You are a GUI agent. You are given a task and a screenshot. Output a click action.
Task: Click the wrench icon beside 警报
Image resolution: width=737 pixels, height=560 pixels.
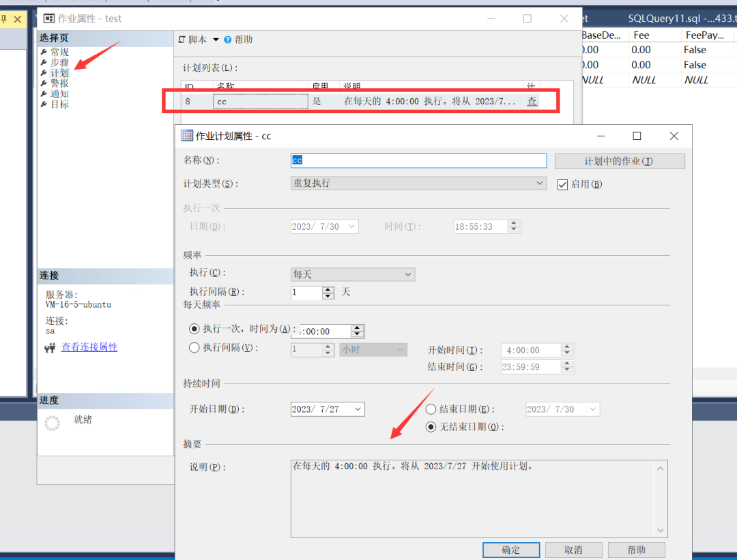point(44,83)
